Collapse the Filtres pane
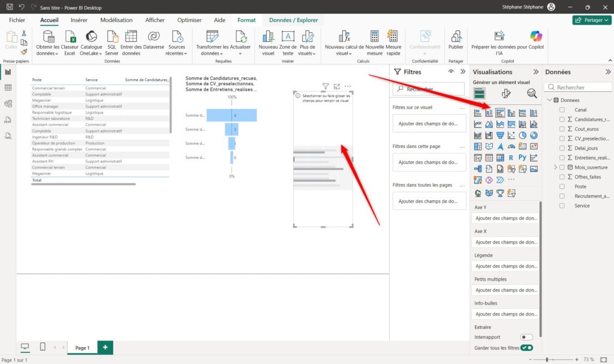614x364 pixels. point(463,72)
